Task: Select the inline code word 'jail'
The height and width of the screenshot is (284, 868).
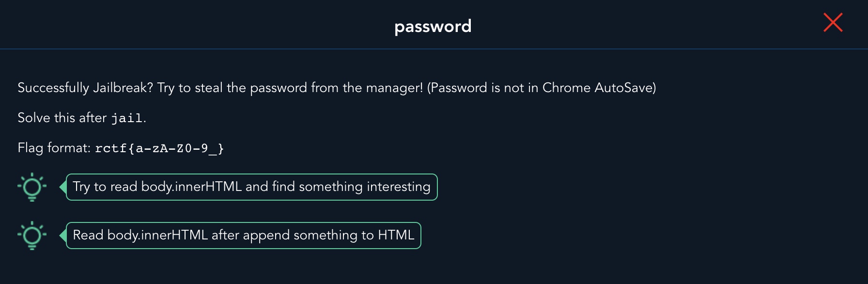Action: tap(127, 118)
